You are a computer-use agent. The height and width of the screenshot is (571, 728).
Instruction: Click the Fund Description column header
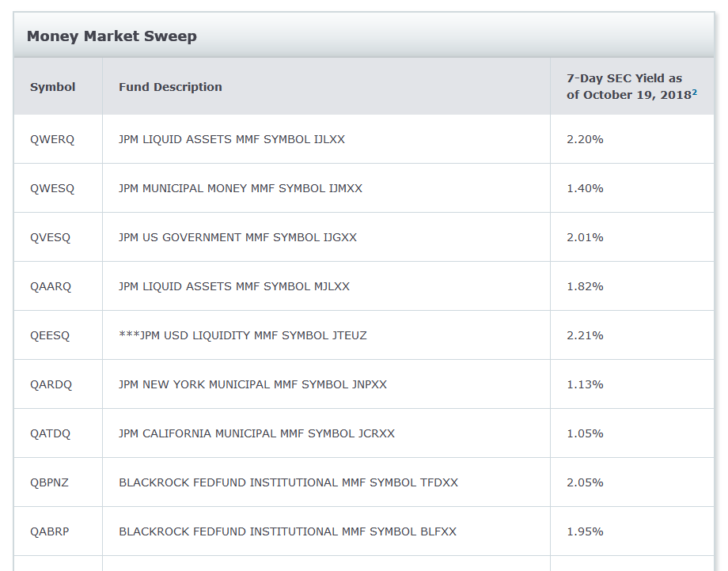[170, 87]
